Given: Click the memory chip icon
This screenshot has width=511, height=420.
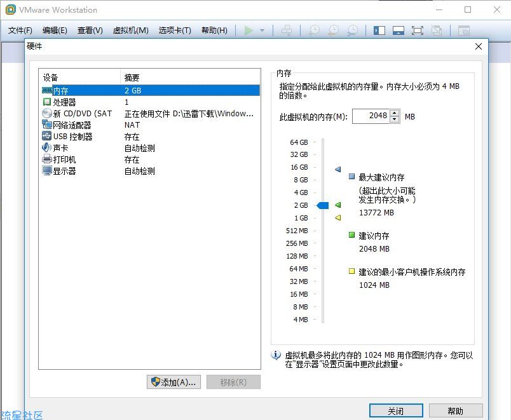Looking at the screenshot, I should 47,90.
